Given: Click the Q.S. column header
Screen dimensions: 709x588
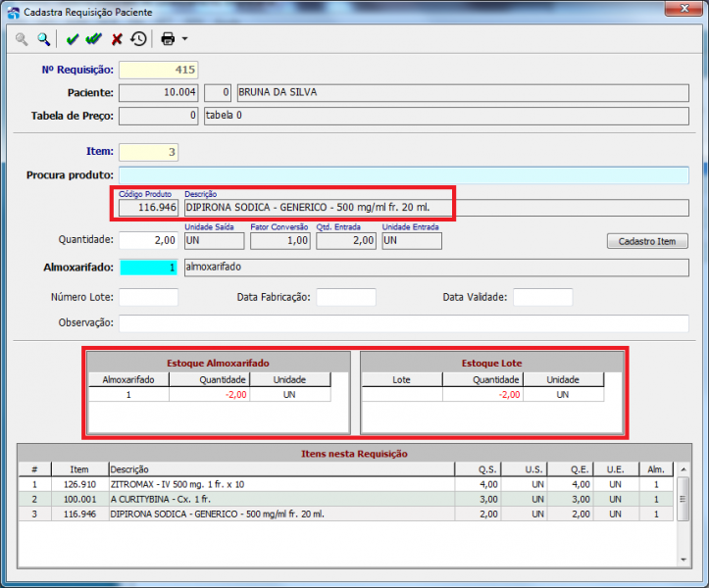Looking at the screenshot, I should tap(478, 469).
